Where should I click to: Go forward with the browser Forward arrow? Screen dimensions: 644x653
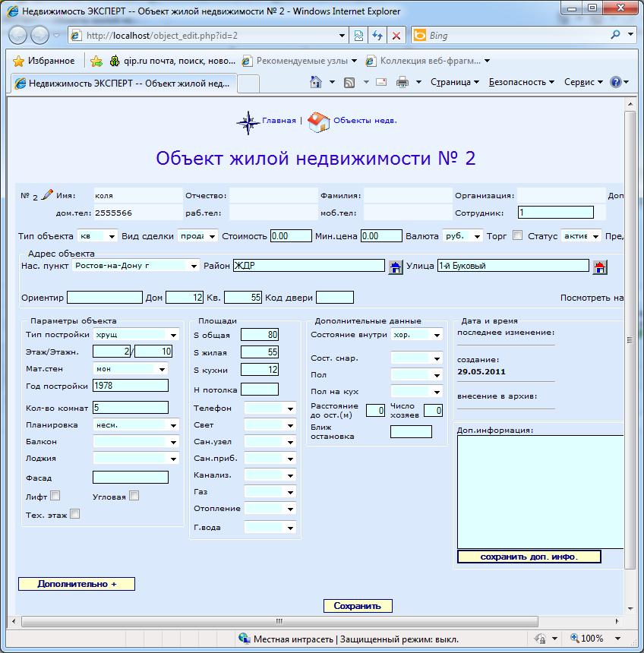pyautogui.click(x=40, y=36)
